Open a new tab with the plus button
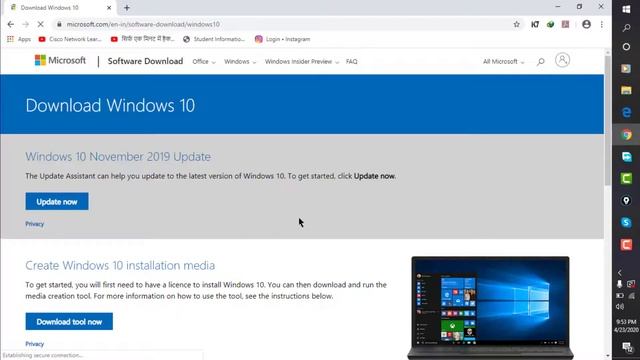This screenshot has width=640, height=360. (x=127, y=8)
